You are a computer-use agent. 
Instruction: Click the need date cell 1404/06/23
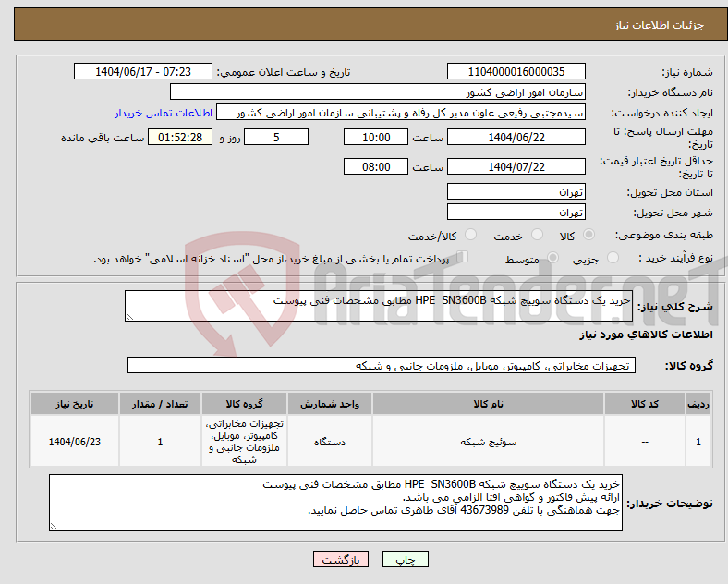[75, 442]
